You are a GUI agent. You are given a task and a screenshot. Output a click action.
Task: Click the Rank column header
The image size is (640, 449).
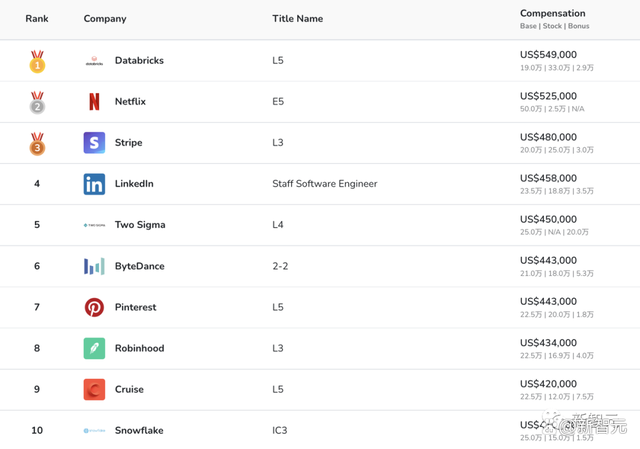tap(37, 19)
